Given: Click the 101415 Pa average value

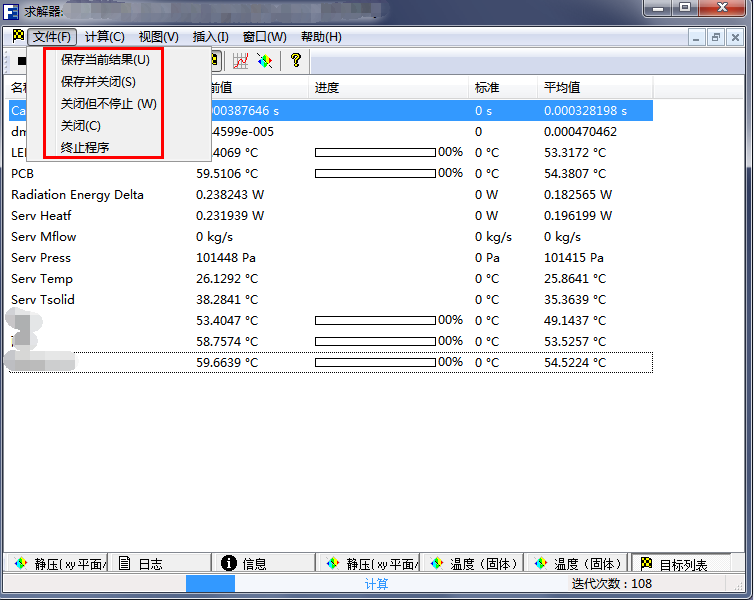Looking at the screenshot, I should [x=574, y=258].
